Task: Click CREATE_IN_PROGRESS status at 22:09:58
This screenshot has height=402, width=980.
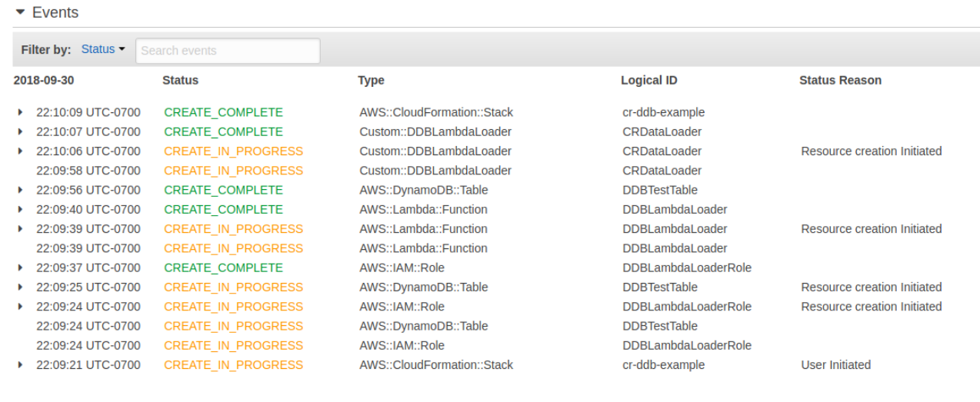Action: point(233,171)
